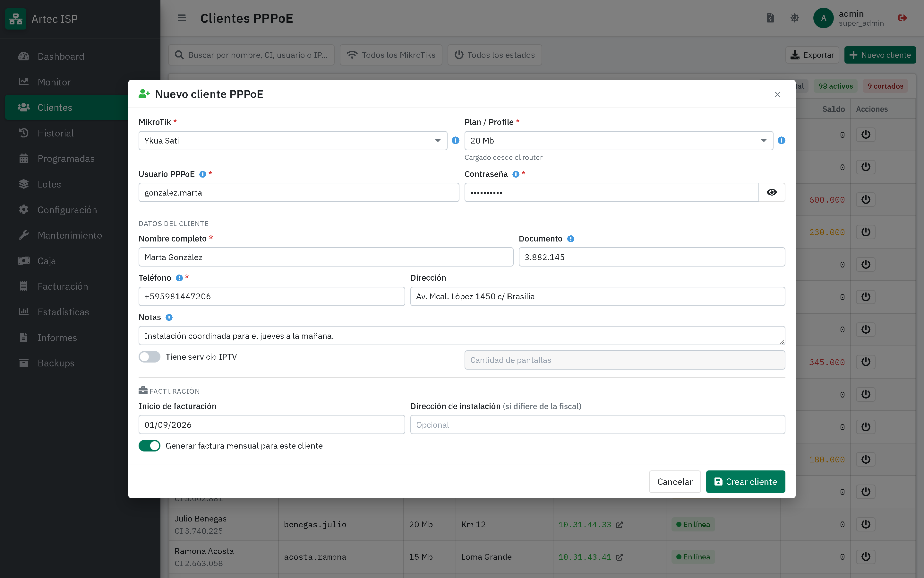Click the theme toggle sun icon
This screenshot has width=924, height=578.
(x=795, y=18)
